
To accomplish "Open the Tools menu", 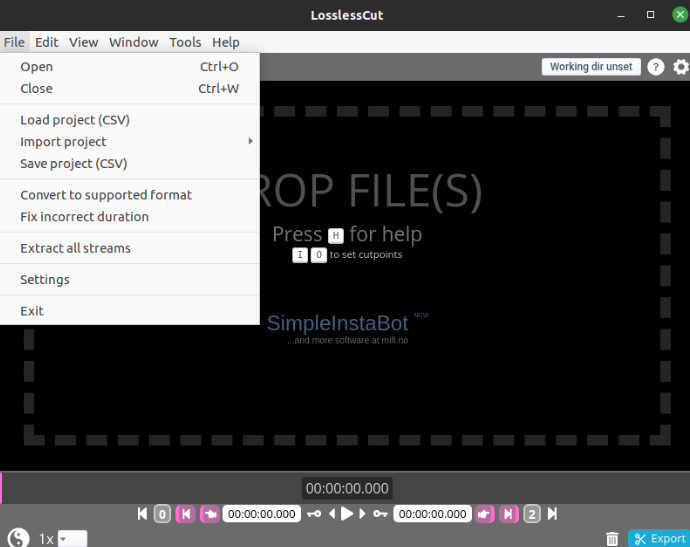I will [185, 42].
